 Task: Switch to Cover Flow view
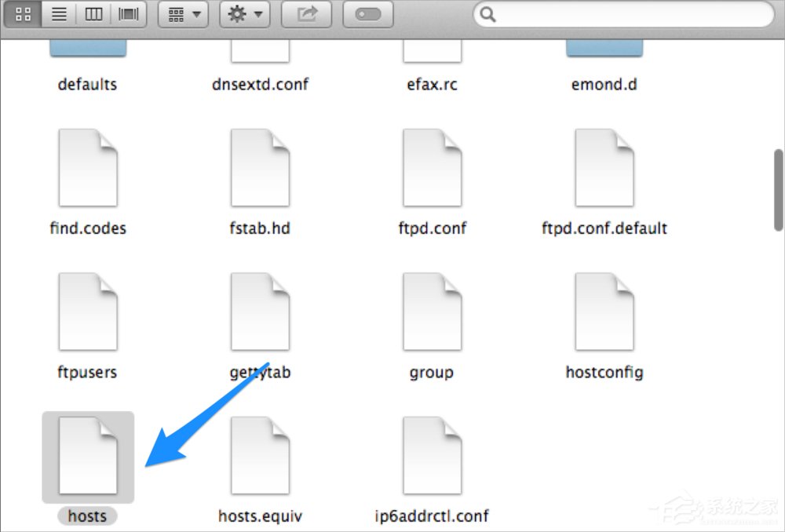tap(128, 13)
